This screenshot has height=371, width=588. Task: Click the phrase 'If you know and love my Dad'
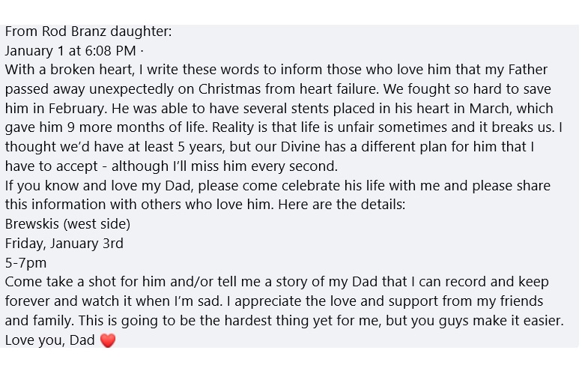pos(98,186)
